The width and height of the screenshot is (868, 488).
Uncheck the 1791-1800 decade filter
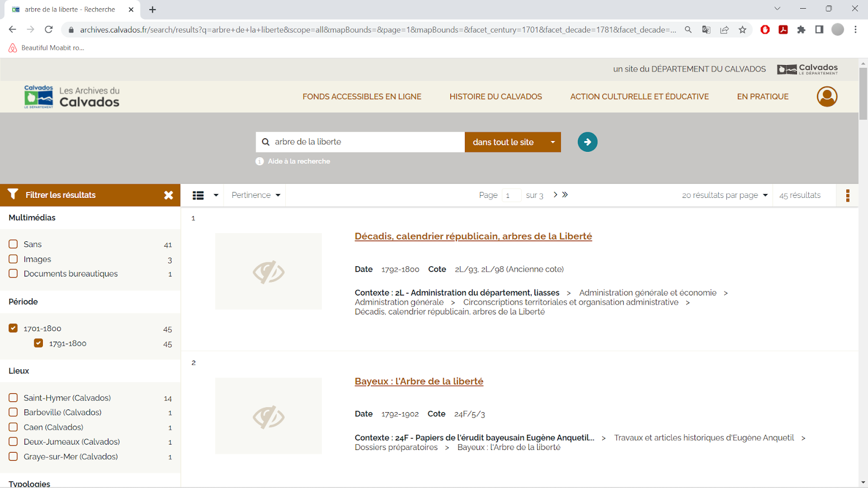(39, 343)
